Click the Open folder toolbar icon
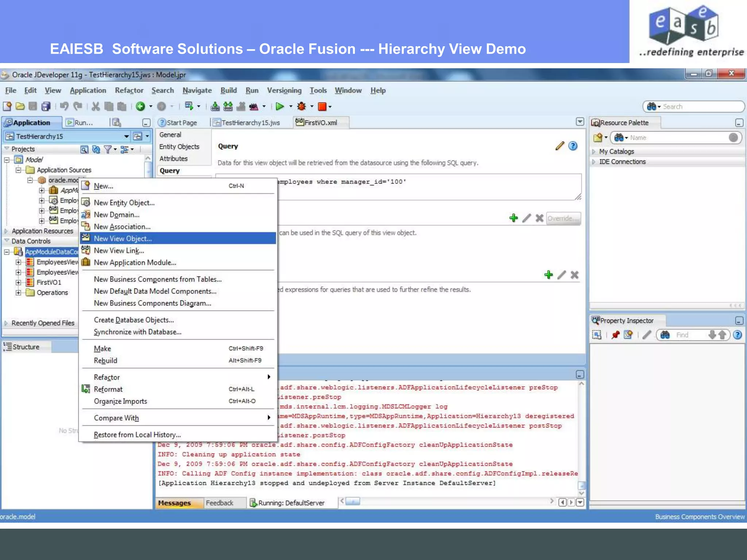The width and height of the screenshot is (747, 560). pyautogui.click(x=20, y=106)
